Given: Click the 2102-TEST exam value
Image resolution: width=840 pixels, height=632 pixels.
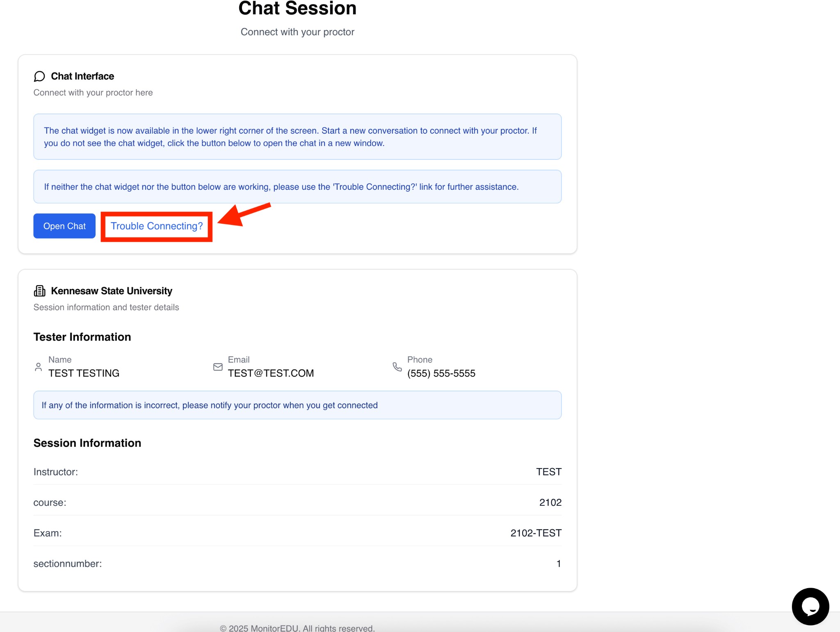Looking at the screenshot, I should click(x=536, y=533).
